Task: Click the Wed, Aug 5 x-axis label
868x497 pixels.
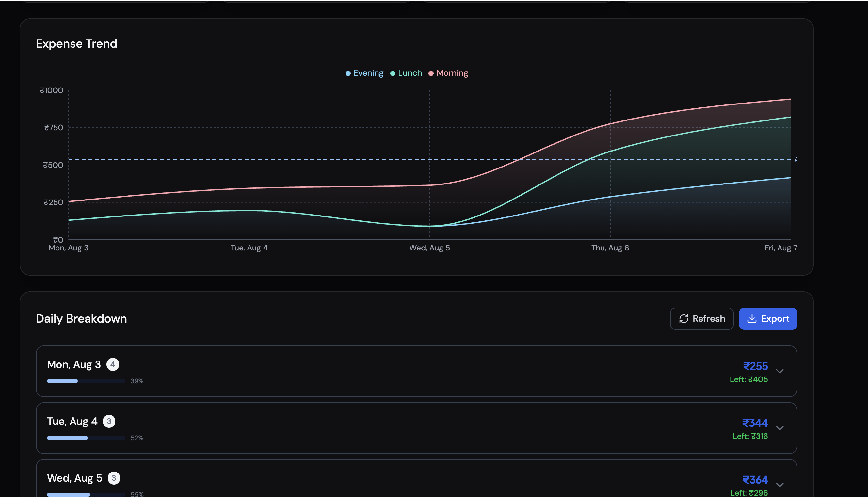Action: [x=429, y=248]
